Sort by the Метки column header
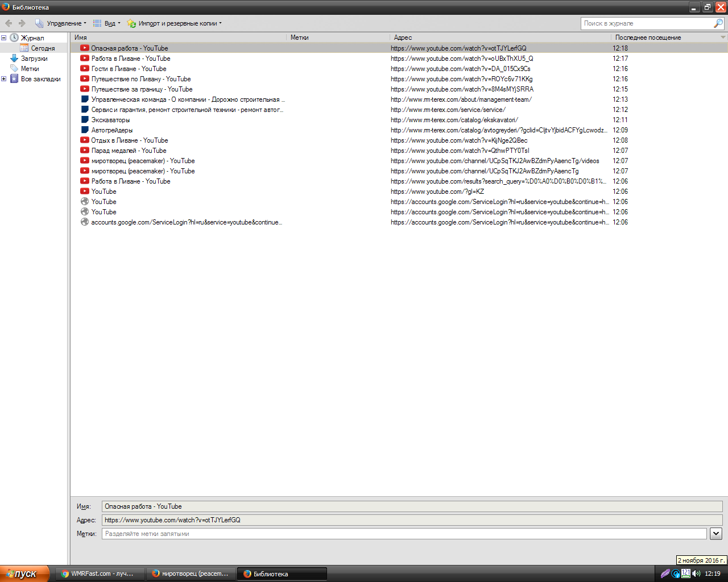This screenshot has width=728, height=582. pos(338,38)
